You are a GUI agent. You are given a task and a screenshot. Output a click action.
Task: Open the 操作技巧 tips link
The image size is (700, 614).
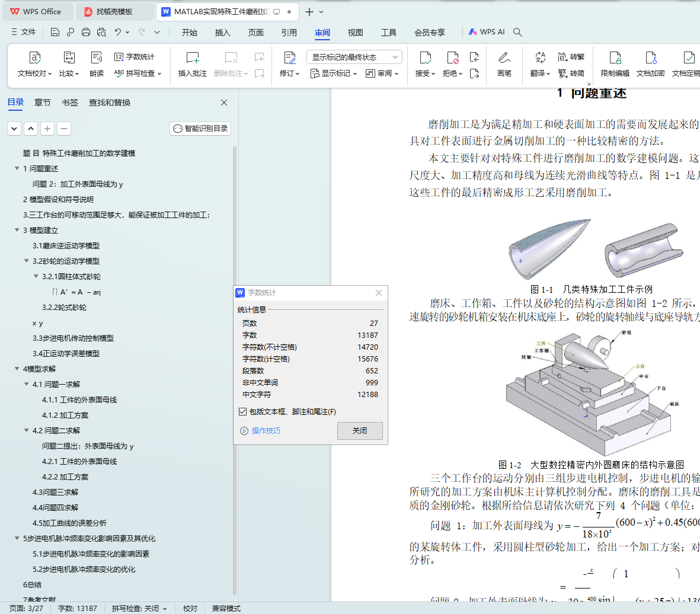tap(261, 430)
